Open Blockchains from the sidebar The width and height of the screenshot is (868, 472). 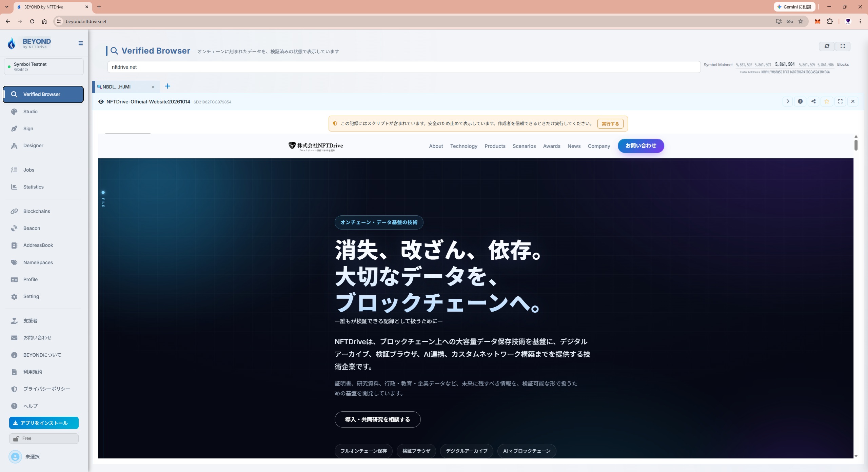43,211
